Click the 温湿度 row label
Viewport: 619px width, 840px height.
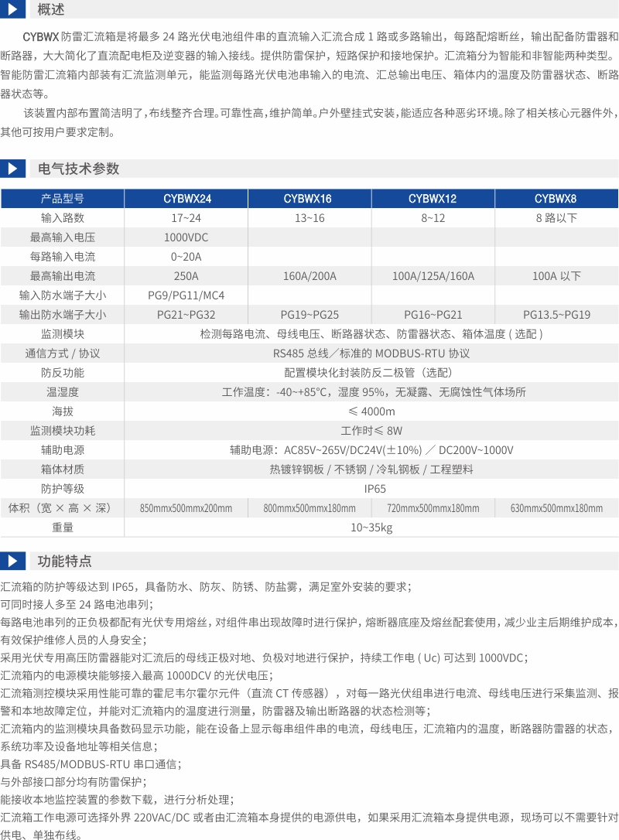point(62,391)
